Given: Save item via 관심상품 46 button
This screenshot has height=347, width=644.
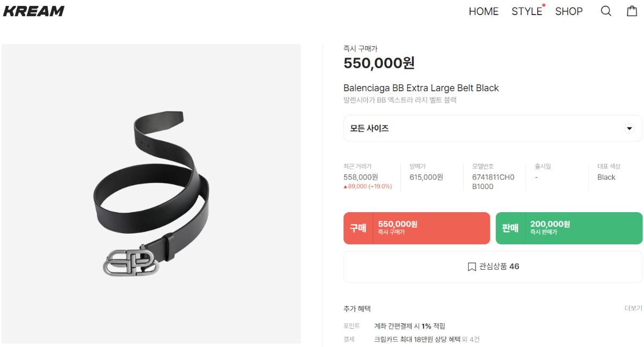Looking at the screenshot, I should pyautogui.click(x=493, y=266).
